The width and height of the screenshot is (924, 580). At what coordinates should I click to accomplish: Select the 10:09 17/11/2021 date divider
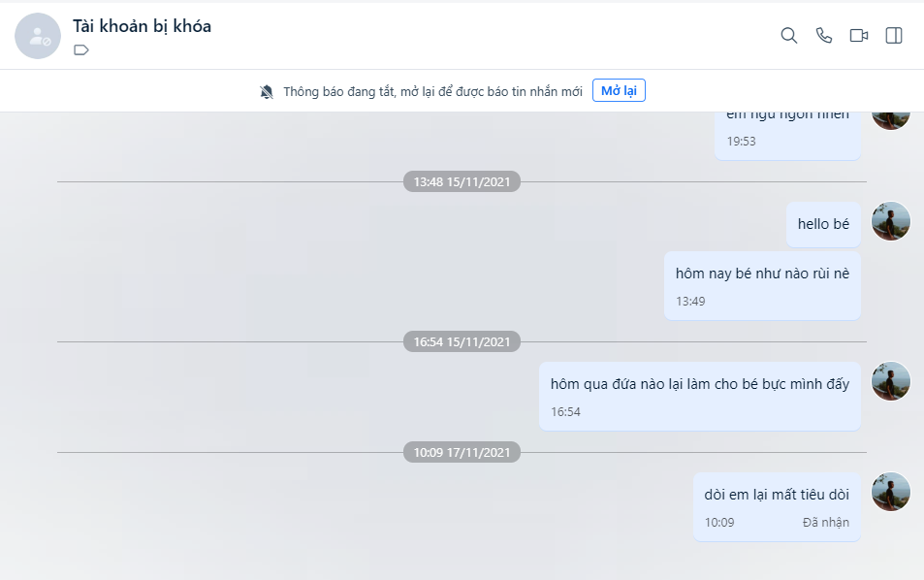462,452
